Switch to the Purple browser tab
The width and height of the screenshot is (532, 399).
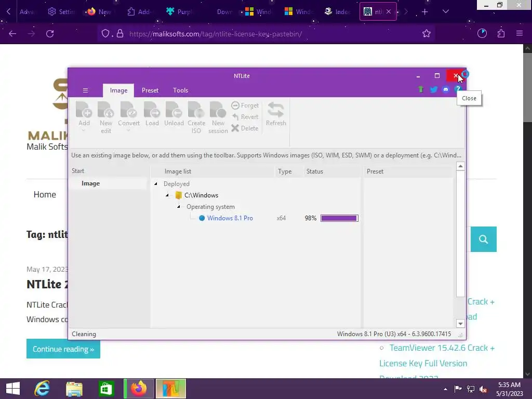coord(179,12)
